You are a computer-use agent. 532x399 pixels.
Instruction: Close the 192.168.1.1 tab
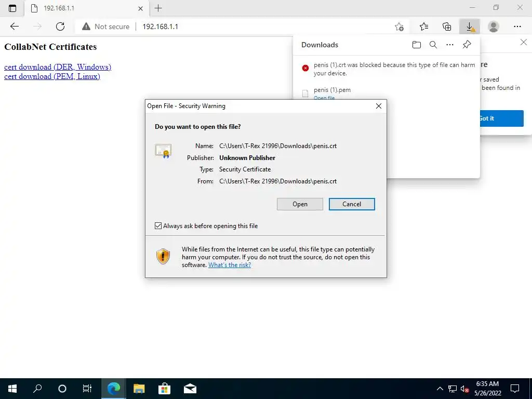[140, 8]
